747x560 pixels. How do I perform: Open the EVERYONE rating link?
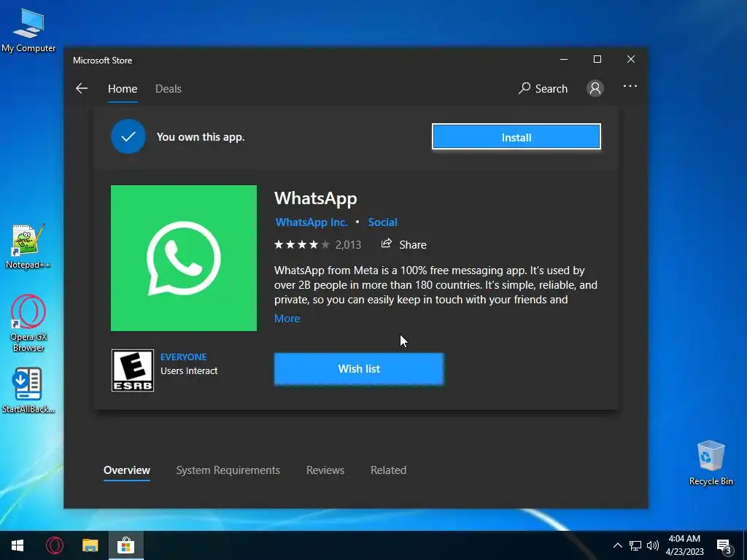click(183, 357)
